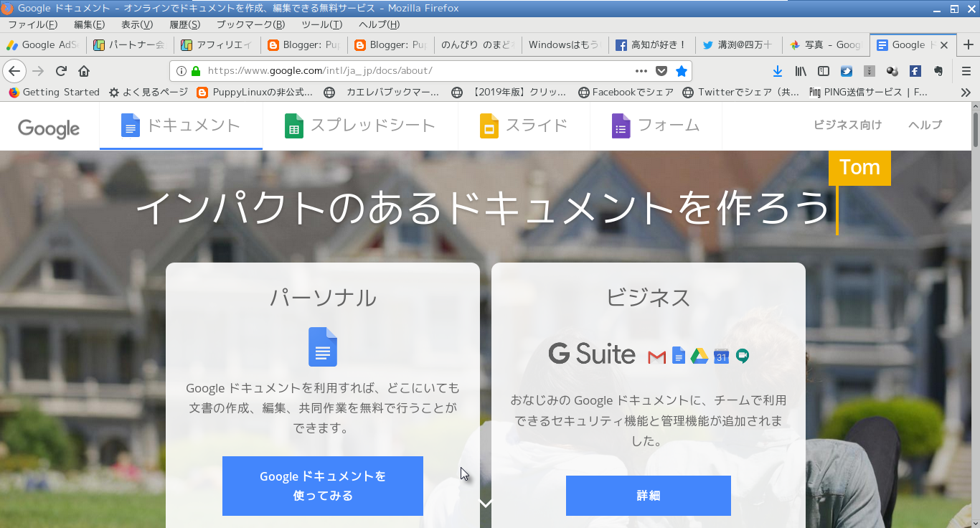Open the Firefox home page

pos(84,71)
